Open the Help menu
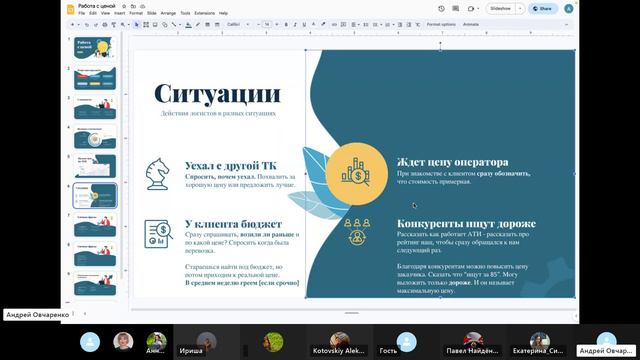The width and height of the screenshot is (640, 360). [223, 13]
